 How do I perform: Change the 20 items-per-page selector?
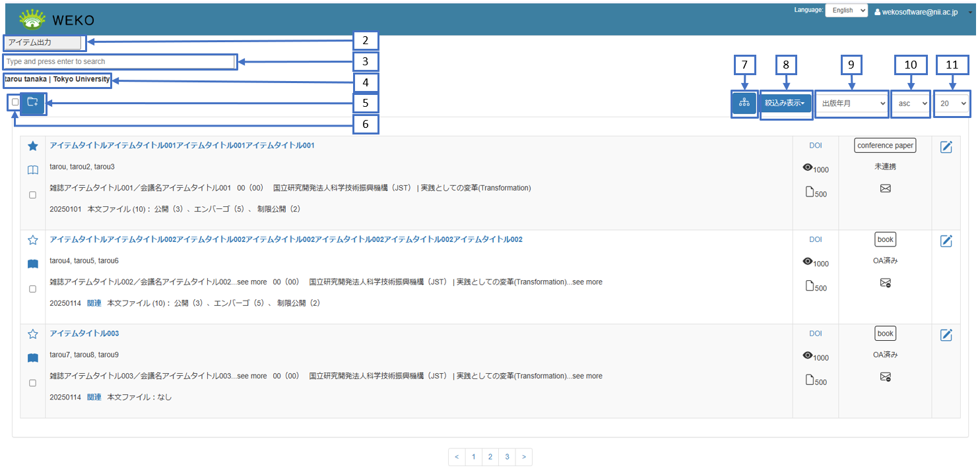click(x=952, y=104)
